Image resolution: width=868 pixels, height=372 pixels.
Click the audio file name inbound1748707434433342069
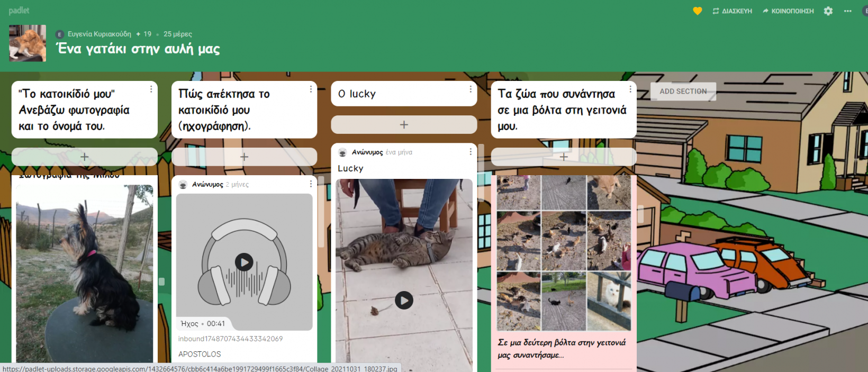230,339
